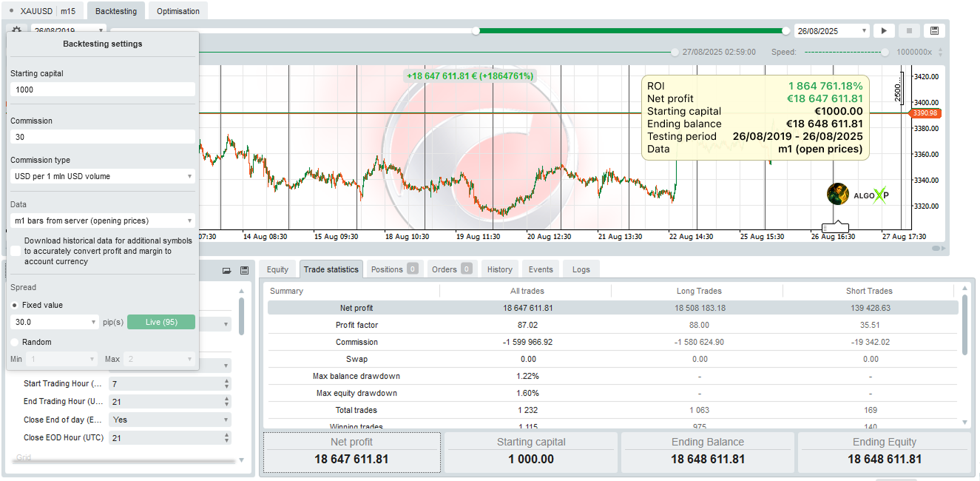The image size is (980, 481).
Task: Click the playback position slider handle
Action: coord(675,53)
